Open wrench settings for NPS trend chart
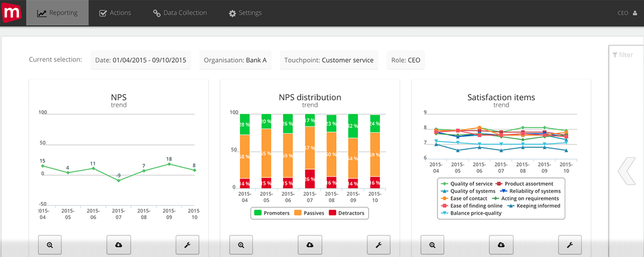This screenshot has height=257, width=644. click(x=187, y=244)
